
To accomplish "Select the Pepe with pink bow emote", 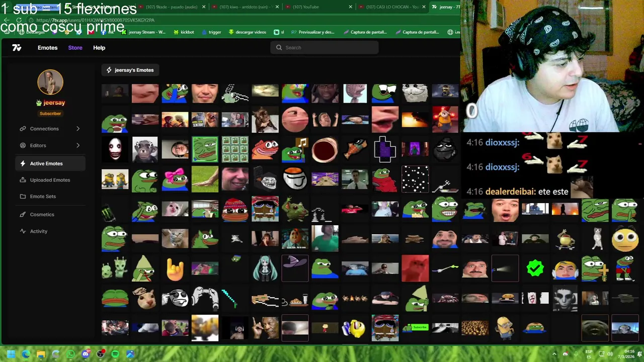I will tap(175, 179).
